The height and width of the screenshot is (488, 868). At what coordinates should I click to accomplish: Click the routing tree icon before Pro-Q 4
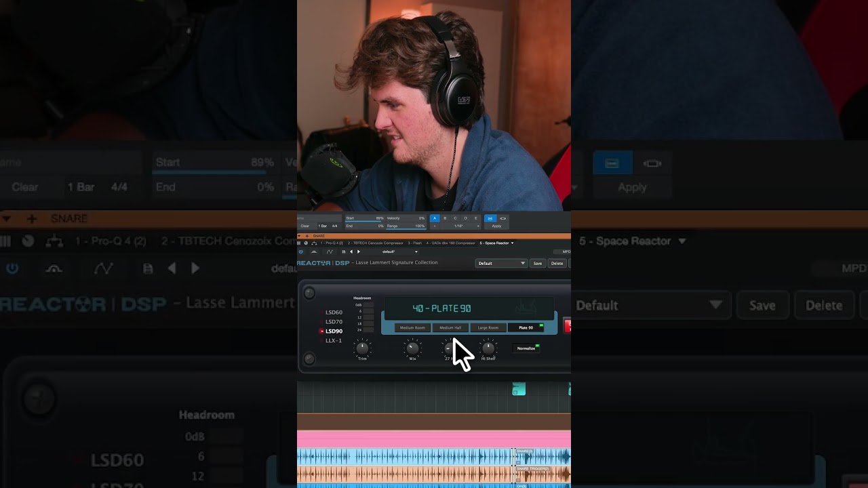click(x=314, y=243)
